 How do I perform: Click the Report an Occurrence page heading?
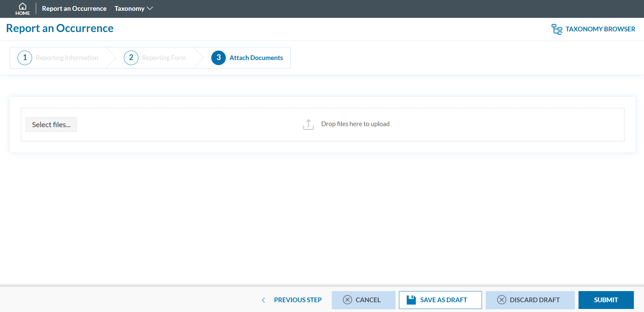[x=60, y=28]
